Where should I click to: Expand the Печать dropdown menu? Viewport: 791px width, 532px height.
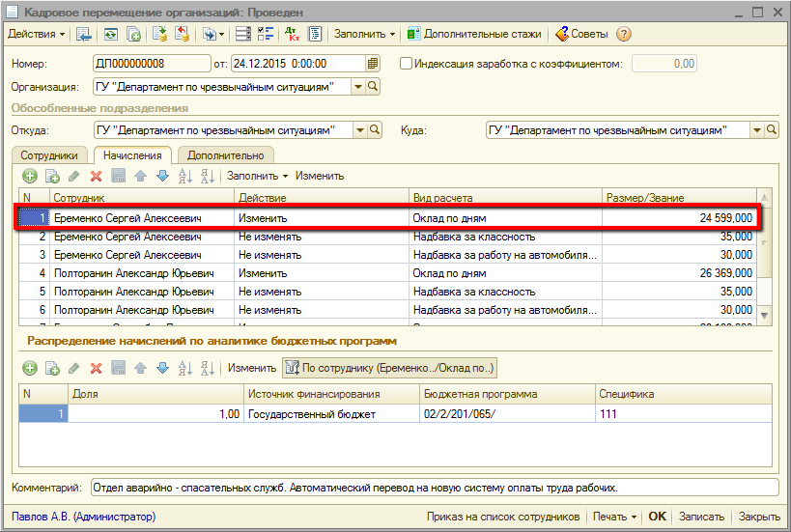614,517
